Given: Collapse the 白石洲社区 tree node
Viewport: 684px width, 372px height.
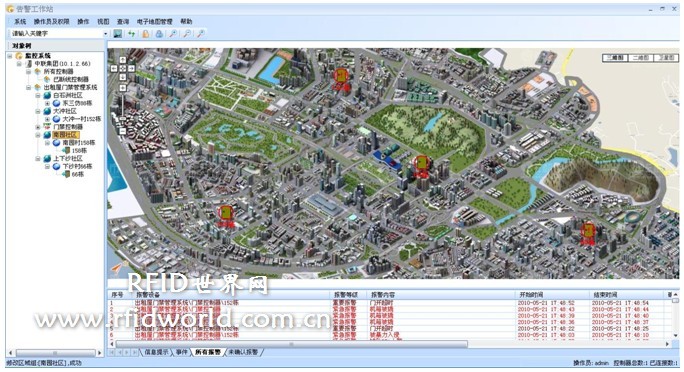Looking at the screenshot, I should (38, 95).
